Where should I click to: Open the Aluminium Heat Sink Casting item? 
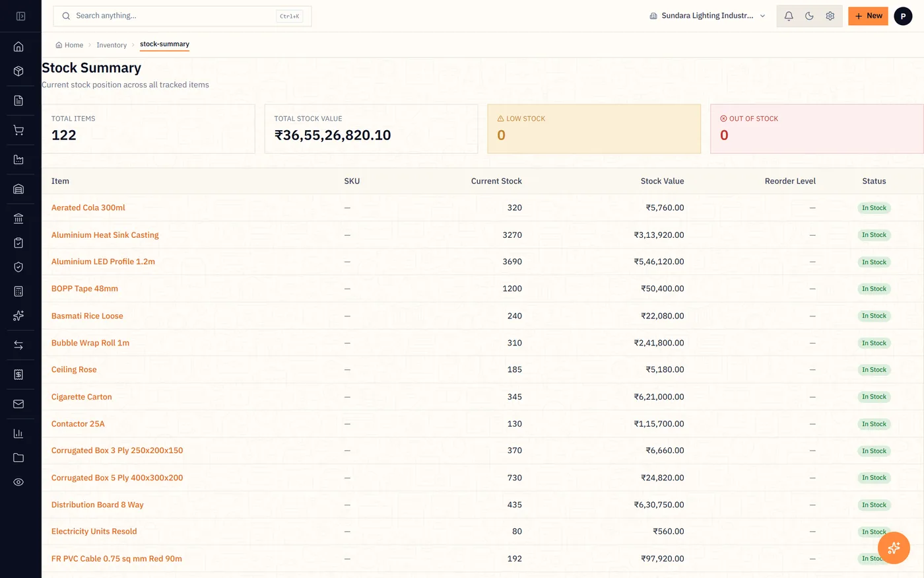click(x=105, y=235)
